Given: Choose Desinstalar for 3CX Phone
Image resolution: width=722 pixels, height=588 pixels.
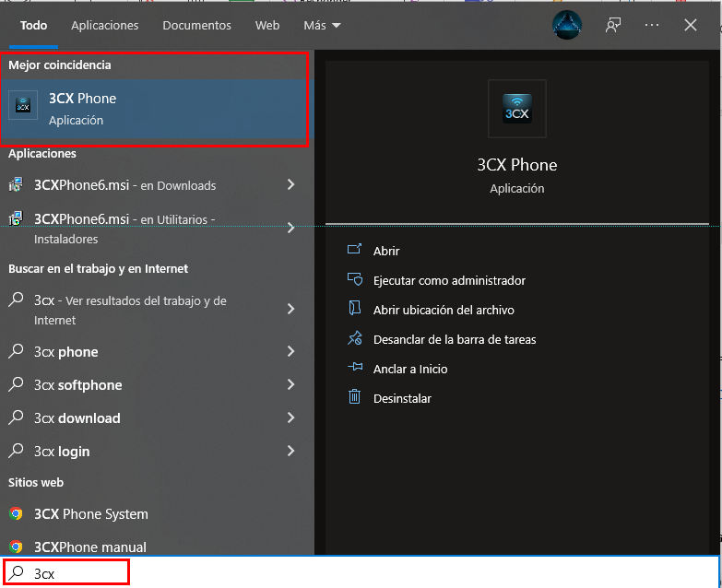Looking at the screenshot, I should 402,398.
